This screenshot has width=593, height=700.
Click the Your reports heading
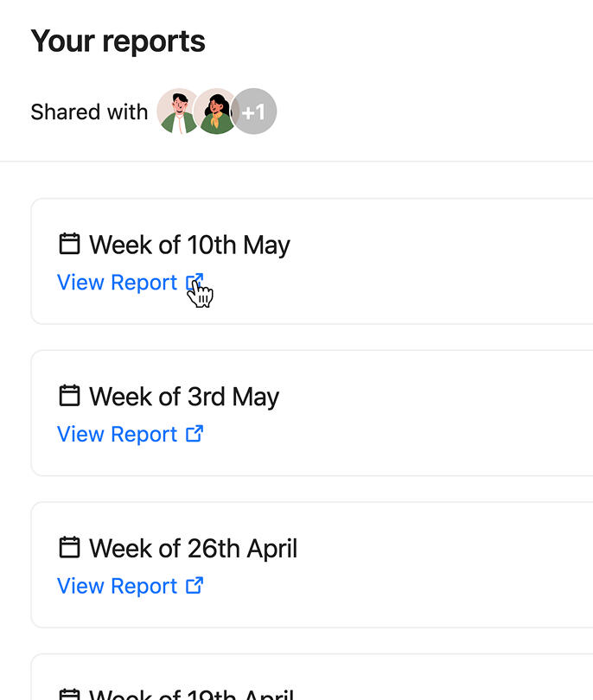coord(118,41)
